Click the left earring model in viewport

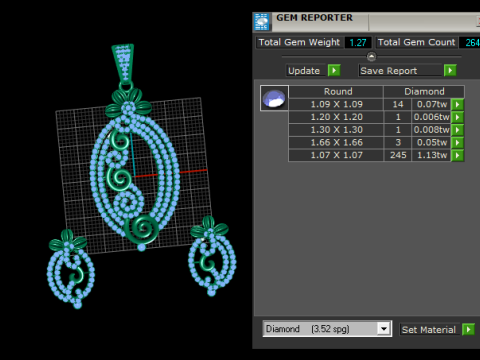(71, 269)
